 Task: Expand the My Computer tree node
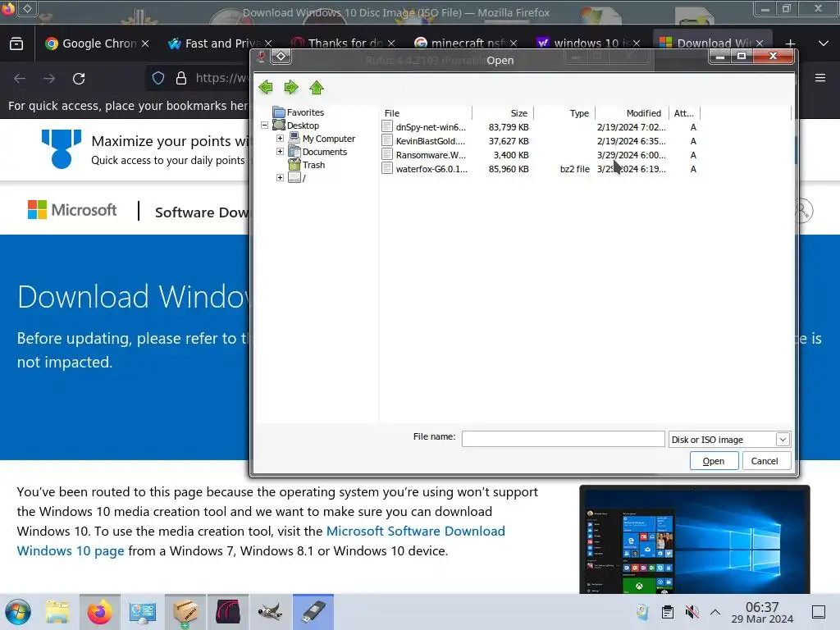coord(280,138)
